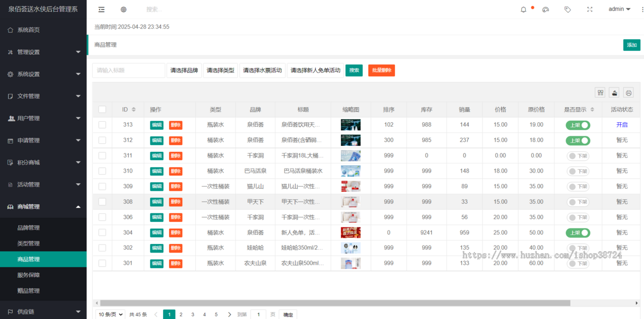Go to page 5 in pagination
This screenshot has width=644, height=319.
[x=216, y=315]
